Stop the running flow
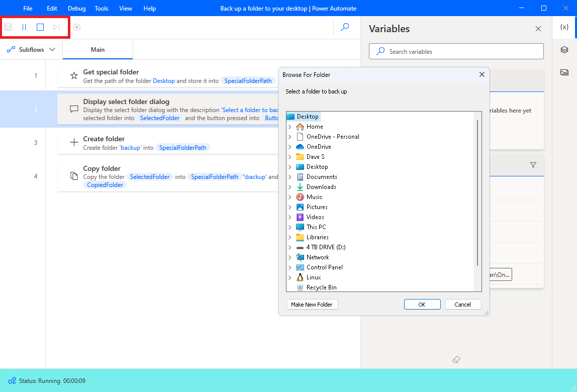The image size is (577, 392). click(40, 27)
